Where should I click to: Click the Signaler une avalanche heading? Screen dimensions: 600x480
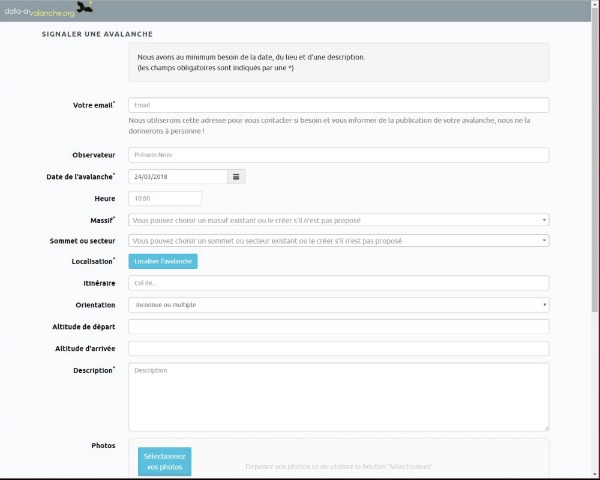pyautogui.click(x=89, y=34)
